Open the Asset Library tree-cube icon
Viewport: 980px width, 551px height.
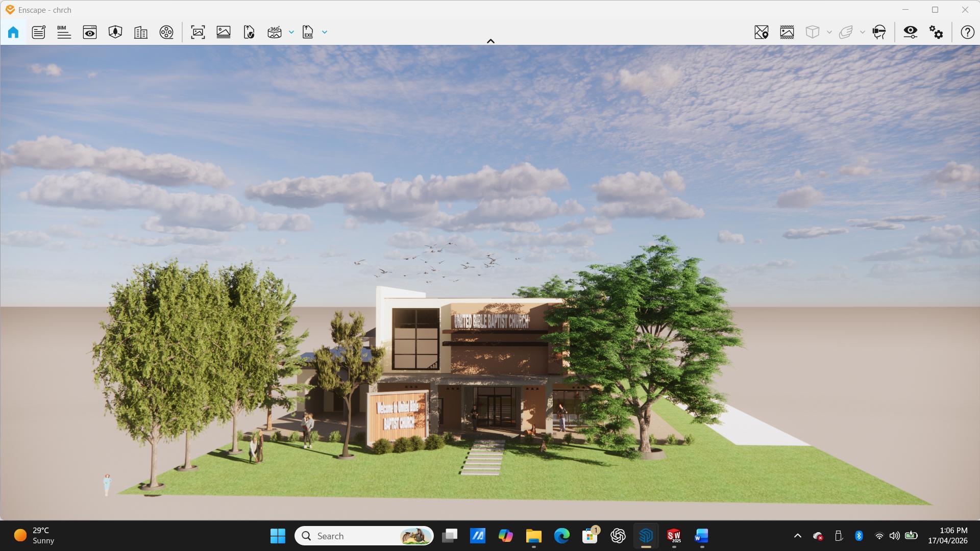pos(115,32)
